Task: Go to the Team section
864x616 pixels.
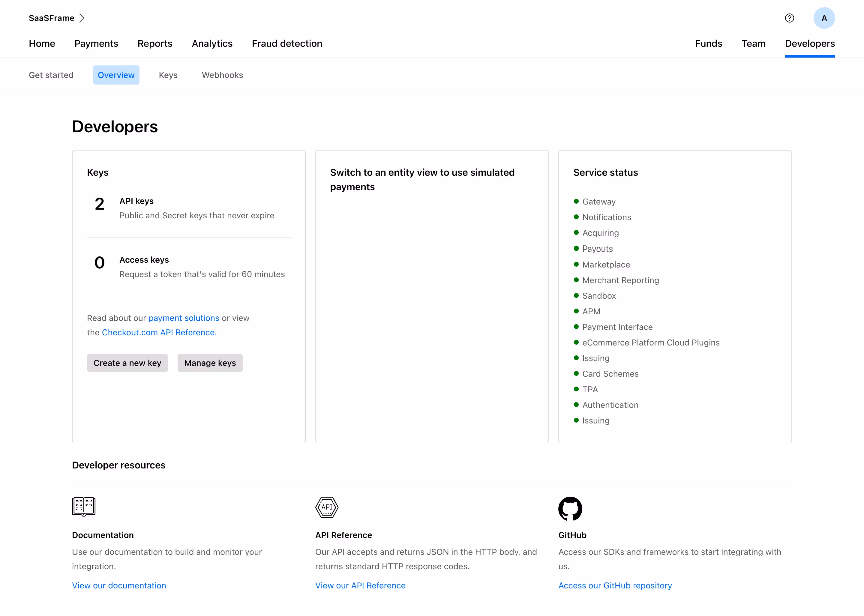Action: tap(753, 43)
